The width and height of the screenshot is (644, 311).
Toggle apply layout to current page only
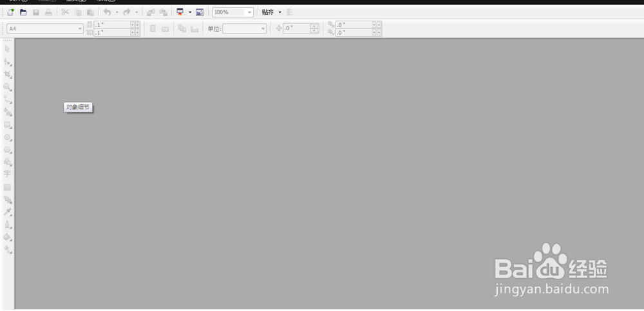(194, 29)
